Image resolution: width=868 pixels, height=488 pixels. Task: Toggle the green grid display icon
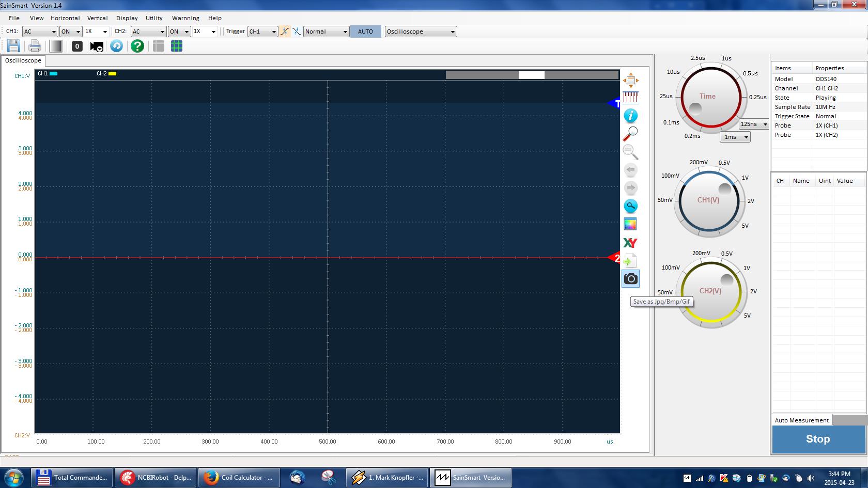coord(177,46)
